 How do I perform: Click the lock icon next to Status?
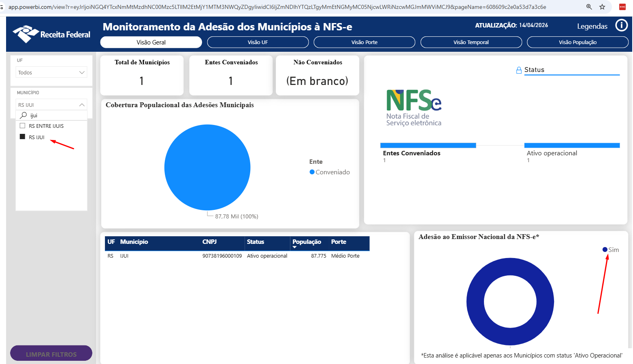(x=519, y=70)
